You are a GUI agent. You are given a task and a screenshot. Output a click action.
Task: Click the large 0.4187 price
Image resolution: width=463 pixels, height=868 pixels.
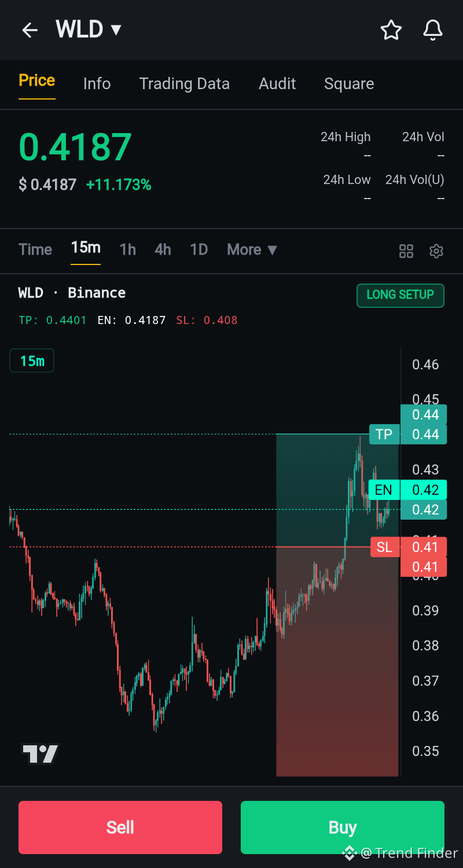75,147
